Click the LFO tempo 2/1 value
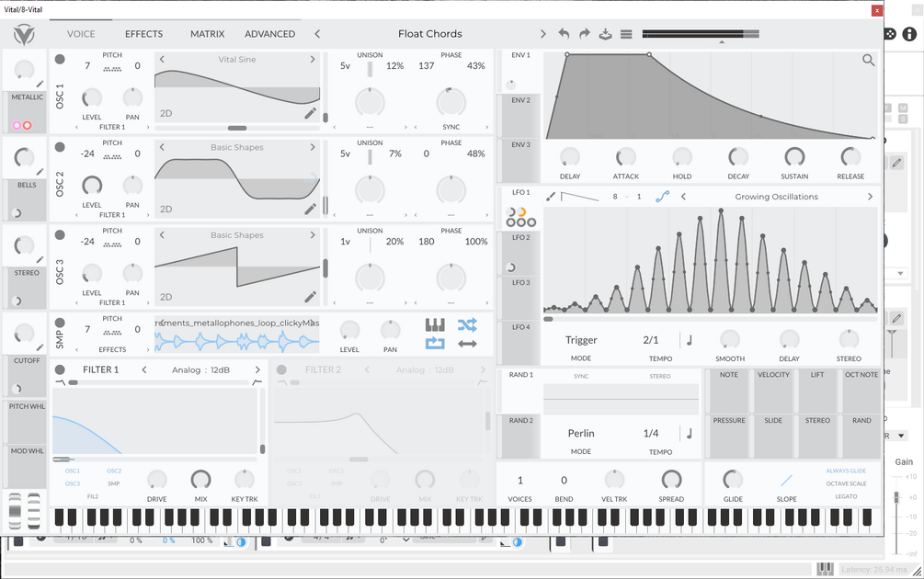This screenshot has width=924, height=579. pyautogui.click(x=651, y=340)
